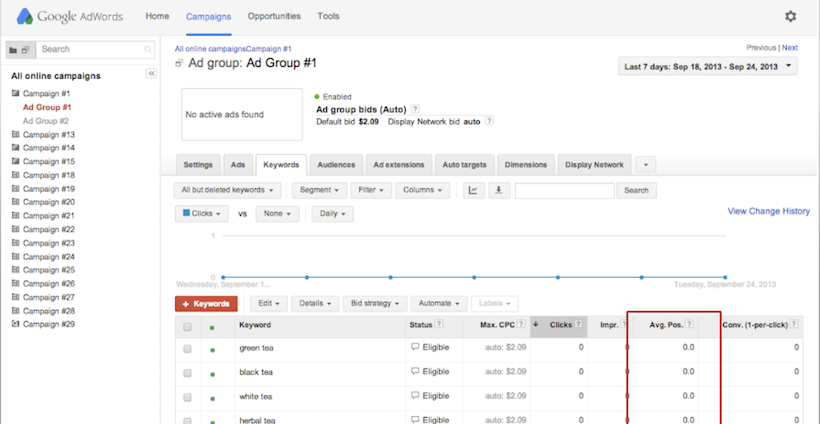Check the green tea keyword checkbox
Image resolution: width=820 pixels, height=424 pixels.
pyautogui.click(x=187, y=348)
